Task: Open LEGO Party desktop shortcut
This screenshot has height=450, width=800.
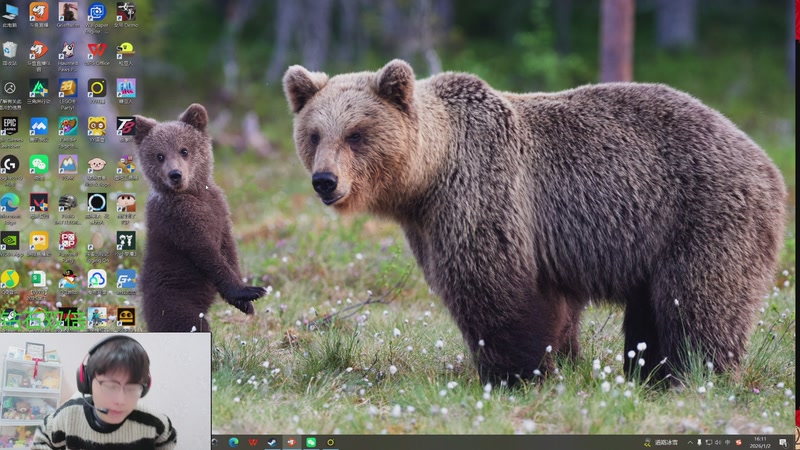Action: tap(68, 94)
